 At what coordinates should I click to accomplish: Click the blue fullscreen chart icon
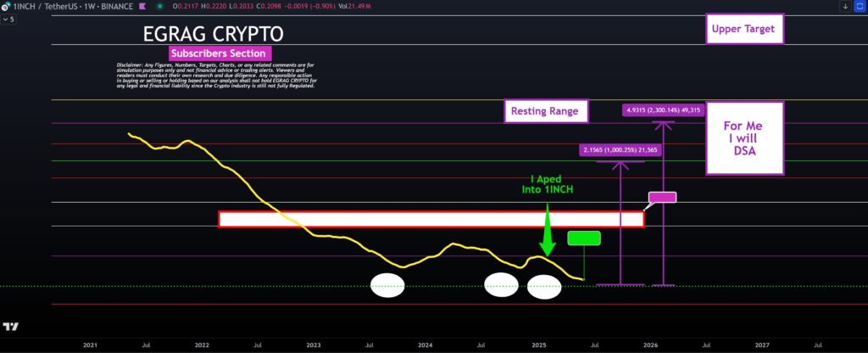[x=859, y=6]
